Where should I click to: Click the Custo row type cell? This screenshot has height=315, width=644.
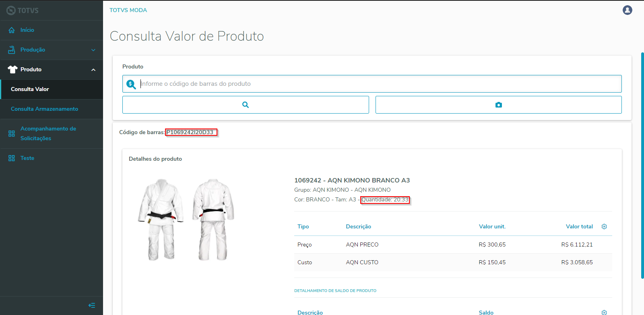(305, 263)
